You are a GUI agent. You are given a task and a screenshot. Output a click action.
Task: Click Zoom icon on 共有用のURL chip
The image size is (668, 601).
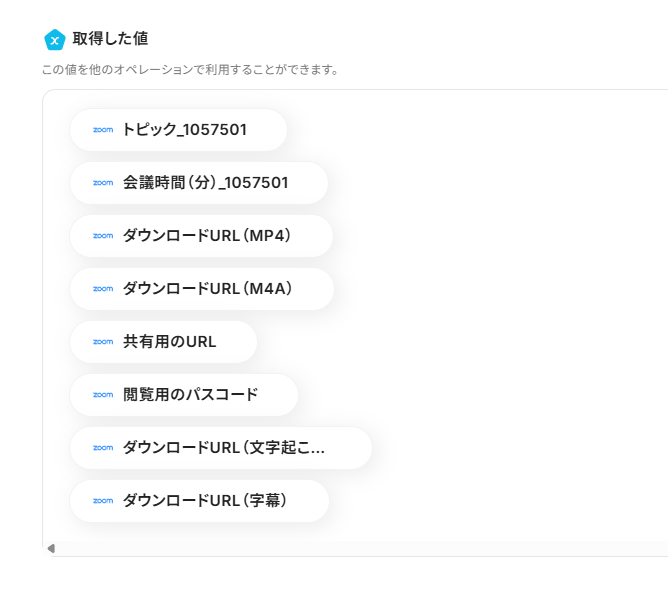pyautogui.click(x=103, y=342)
